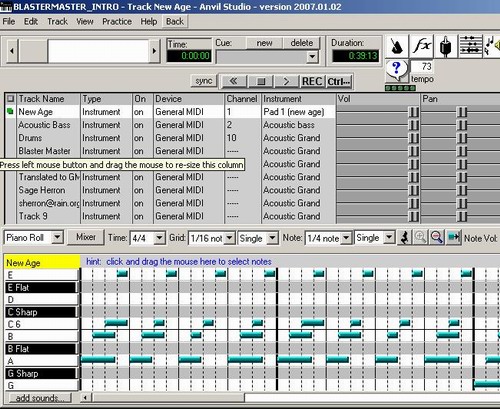500x409 pixels.
Task: Rewind playback to the start
Action: (x=233, y=81)
